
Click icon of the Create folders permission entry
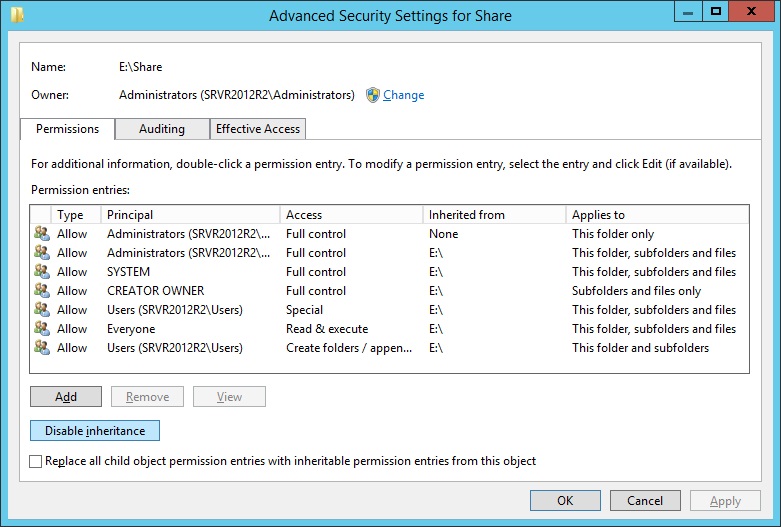tap(41, 347)
